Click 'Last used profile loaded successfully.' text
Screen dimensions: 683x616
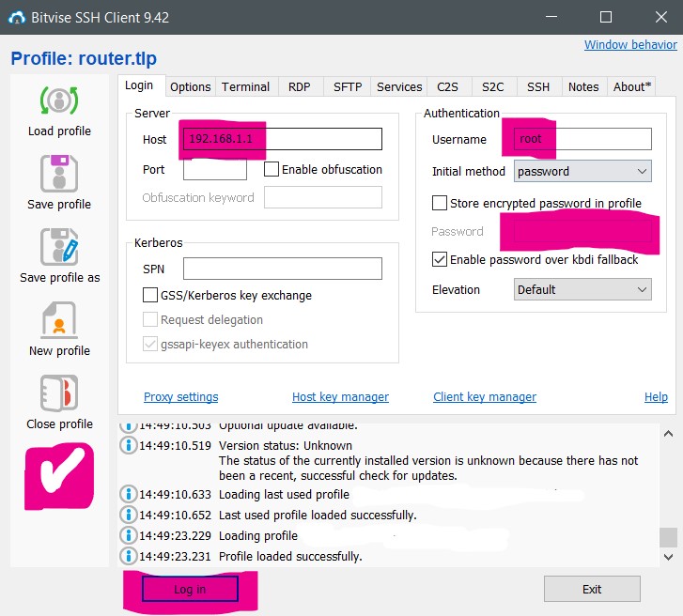pyautogui.click(x=318, y=515)
